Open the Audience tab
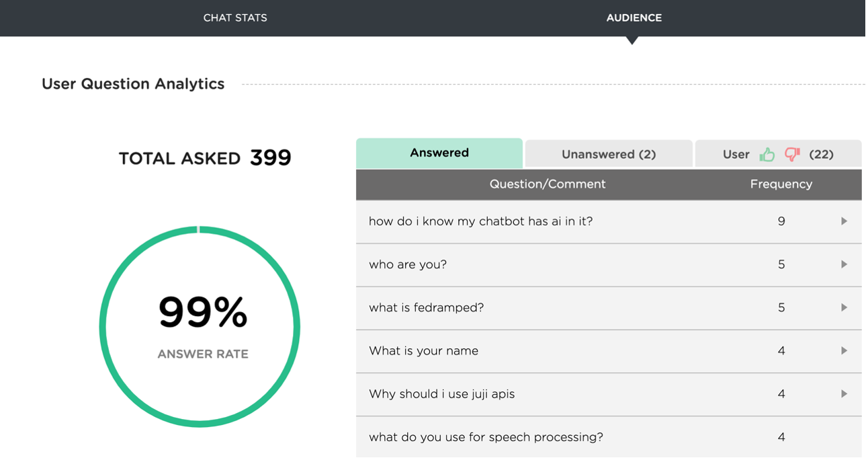Image resolution: width=868 pixels, height=460 pixels. (634, 18)
